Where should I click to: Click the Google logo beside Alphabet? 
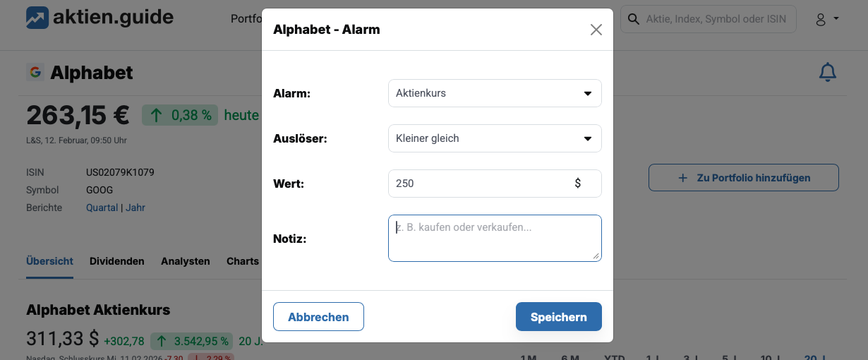click(x=35, y=72)
